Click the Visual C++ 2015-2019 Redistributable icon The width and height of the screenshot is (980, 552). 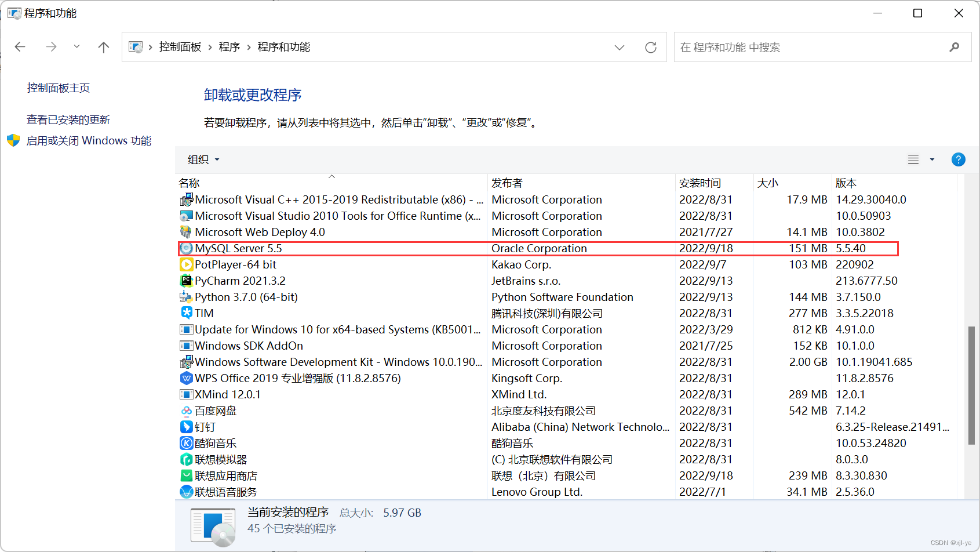(x=186, y=199)
